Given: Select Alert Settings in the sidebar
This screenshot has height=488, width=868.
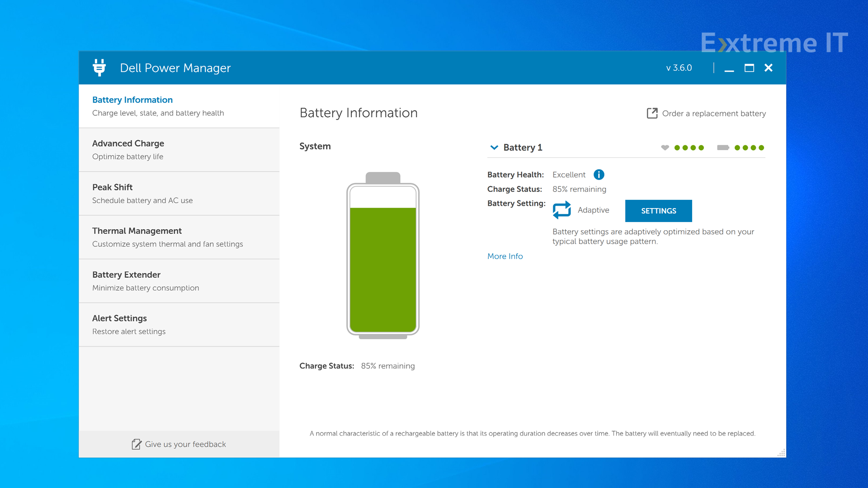Looking at the screenshot, I should click(x=179, y=325).
